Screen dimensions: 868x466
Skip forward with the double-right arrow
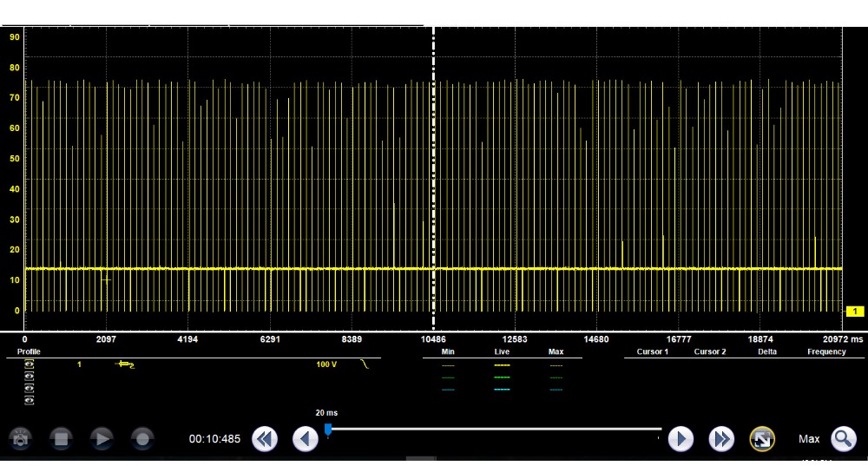pyautogui.click(x=721, y=439)
